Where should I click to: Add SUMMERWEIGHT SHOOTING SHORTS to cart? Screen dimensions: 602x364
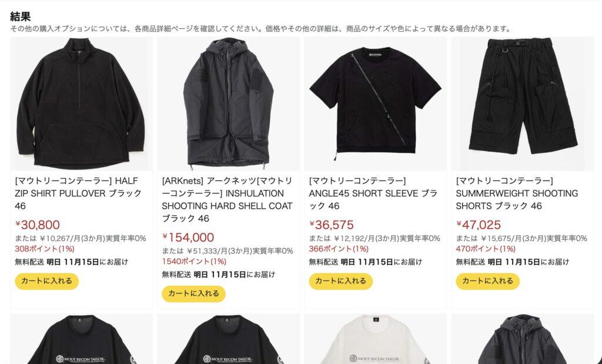coord(487,281)
